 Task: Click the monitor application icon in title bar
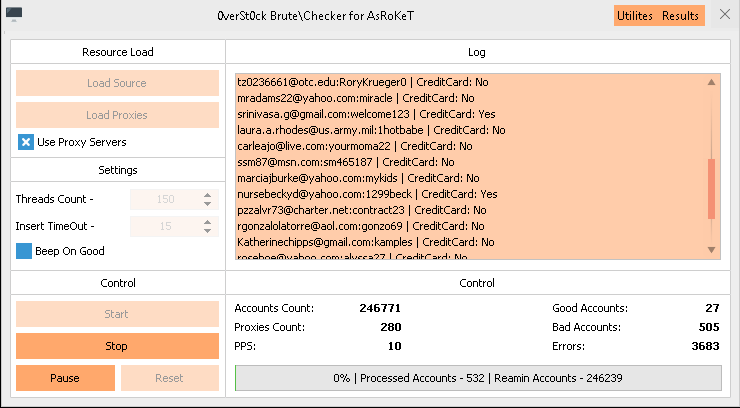[14, 14]
